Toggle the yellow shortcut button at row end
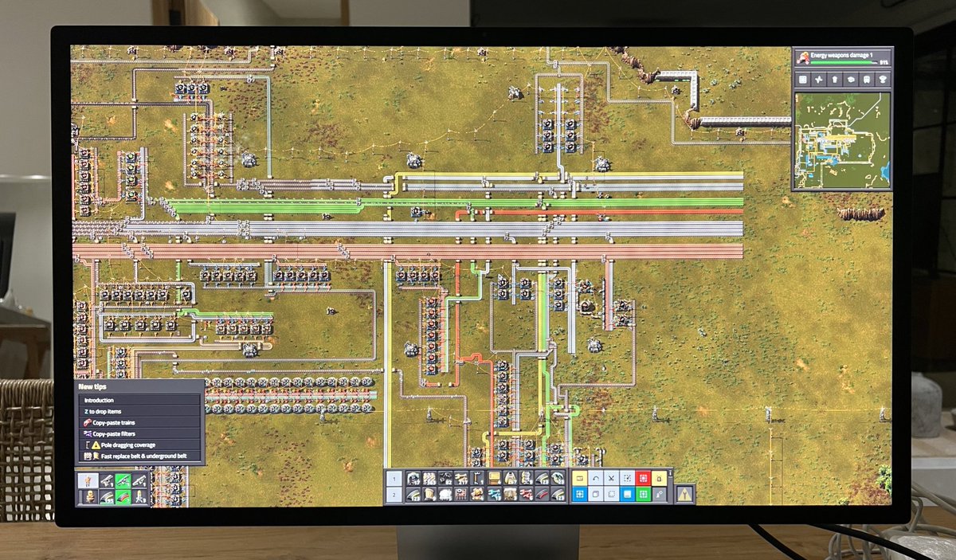 (x=659, y=478)
